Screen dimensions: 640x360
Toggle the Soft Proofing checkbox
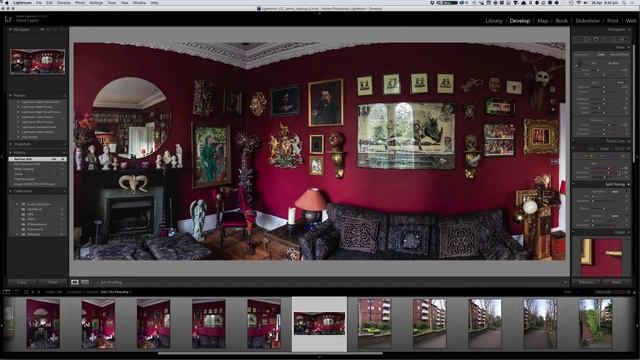coord(97,282)
